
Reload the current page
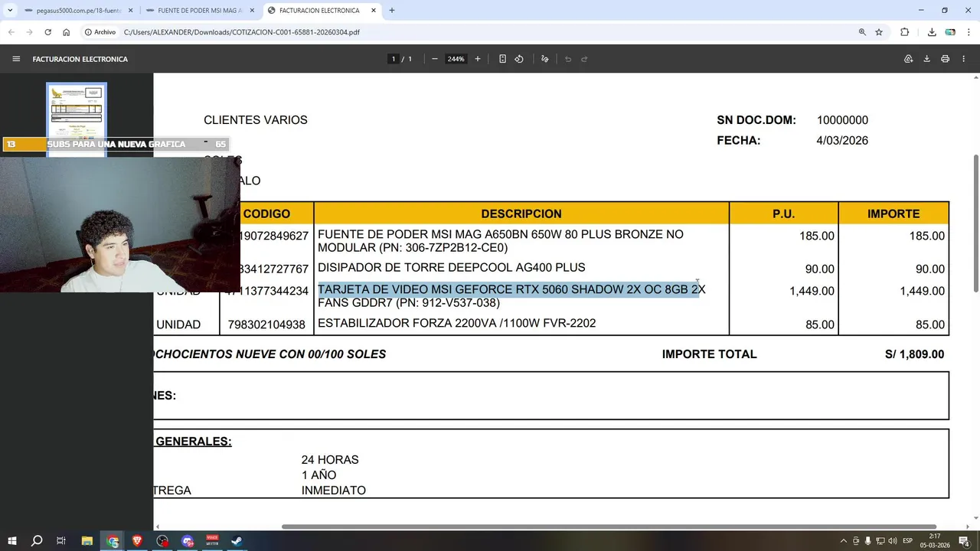click(x=47, y=32)
